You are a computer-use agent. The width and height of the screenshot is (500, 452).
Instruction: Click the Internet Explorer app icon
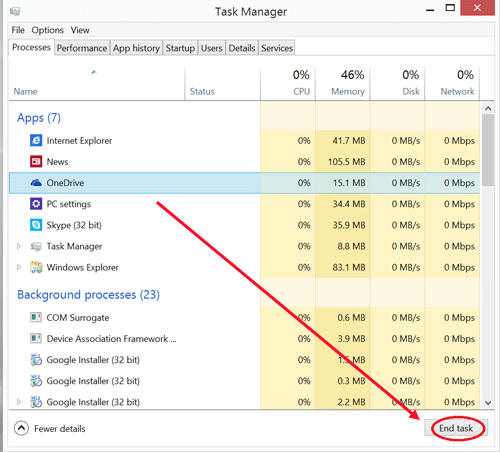[x=36, y=140]
